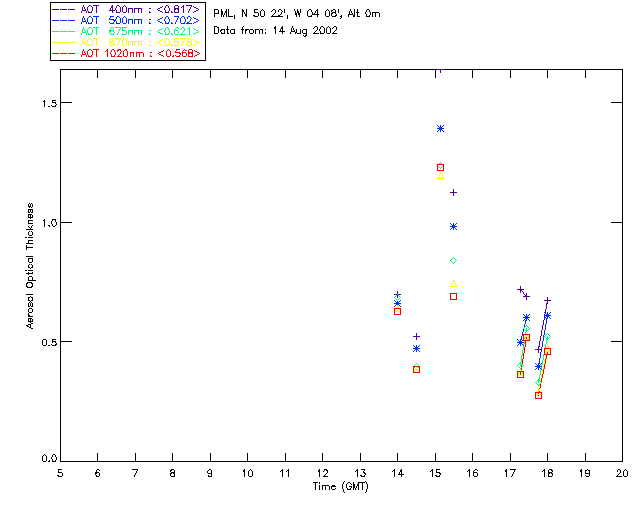The width and height of the screenshot is (640, 512).
Task: Click the blue asterisk point at time 18
Action: tap(548, 316)
